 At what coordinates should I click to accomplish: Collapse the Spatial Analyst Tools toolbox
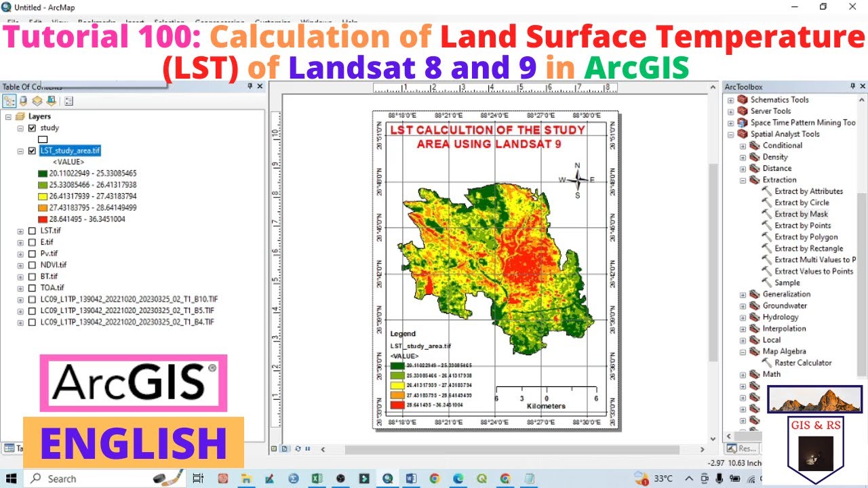click(x=730, y=134)
